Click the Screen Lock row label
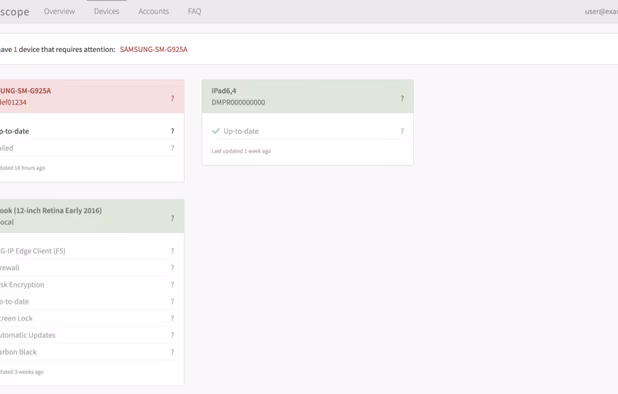 (16, 318)
